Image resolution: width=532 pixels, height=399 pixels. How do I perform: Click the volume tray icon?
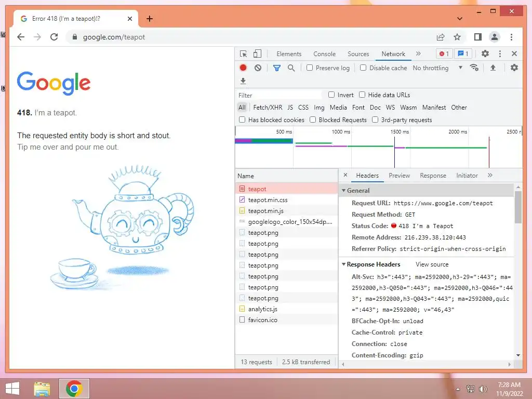pos(483,389)
